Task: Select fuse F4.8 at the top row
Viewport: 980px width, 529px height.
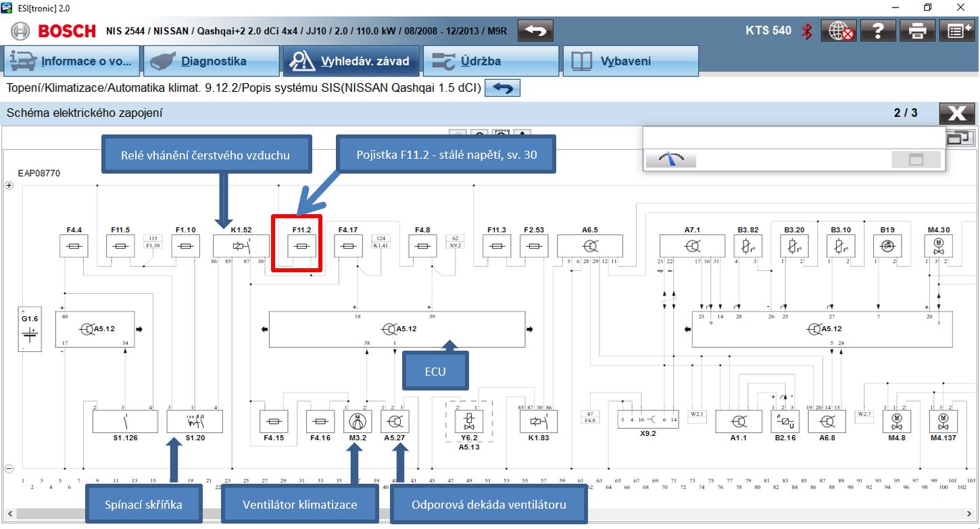Action: click(x=423, y=247)
